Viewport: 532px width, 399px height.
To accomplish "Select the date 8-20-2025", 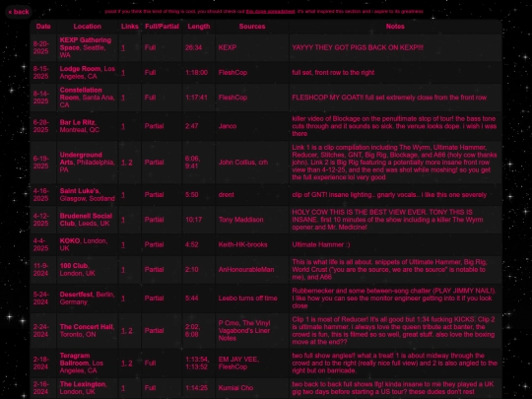I will [x=41, y=48].
